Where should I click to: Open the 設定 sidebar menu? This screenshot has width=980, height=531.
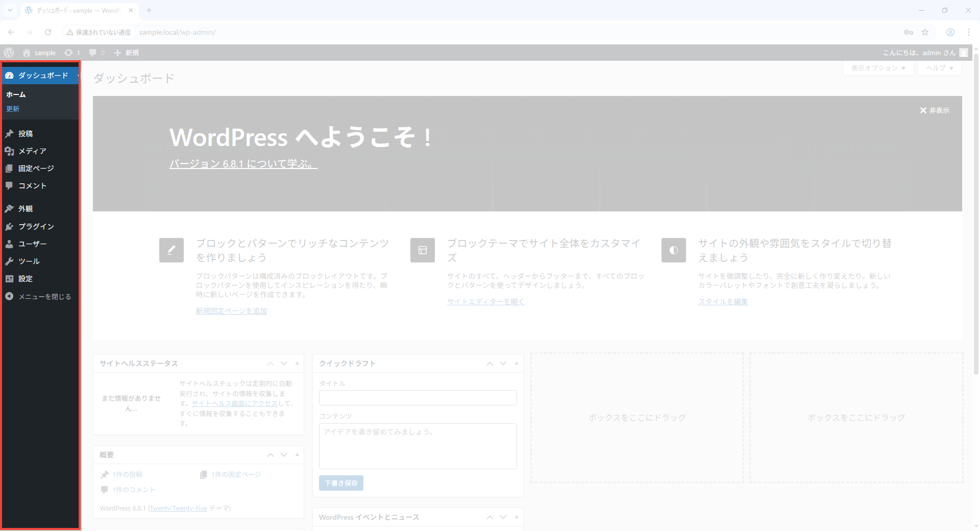tap(40, 279)
